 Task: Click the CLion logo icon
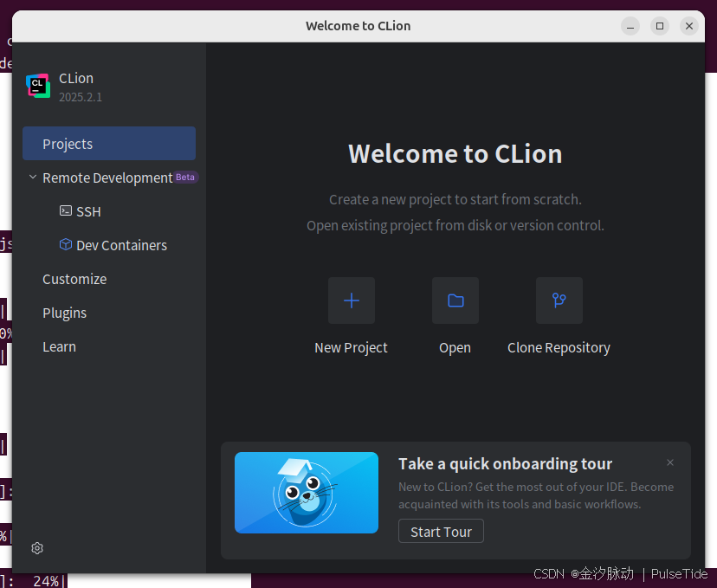click(38, 86)
